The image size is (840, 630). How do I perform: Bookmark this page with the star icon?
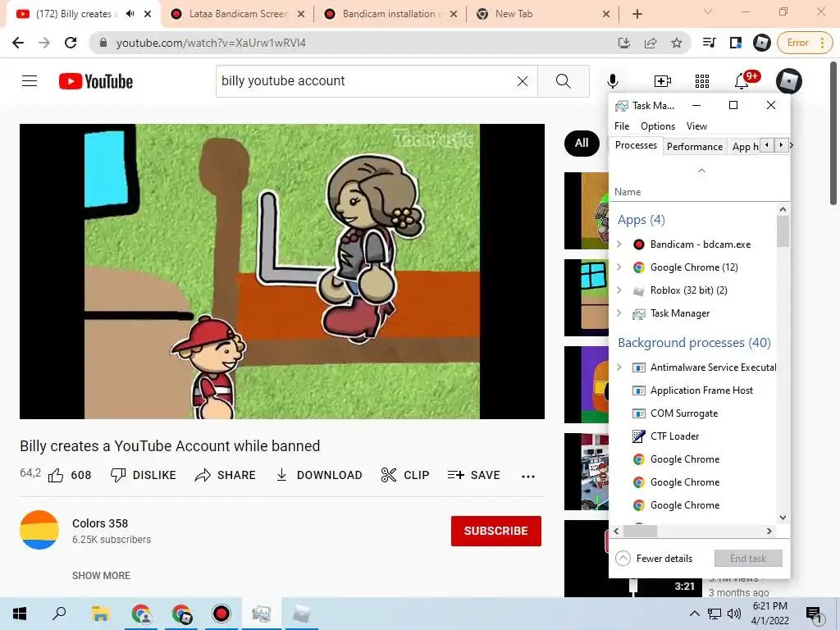pyautogui.click(x=677, y=43)
